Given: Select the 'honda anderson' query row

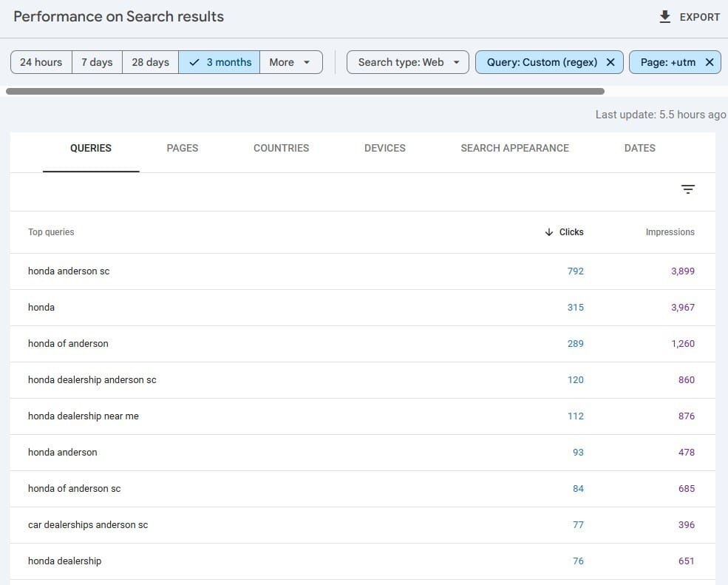Looking at the screenshot, I should tap(362, 453).
